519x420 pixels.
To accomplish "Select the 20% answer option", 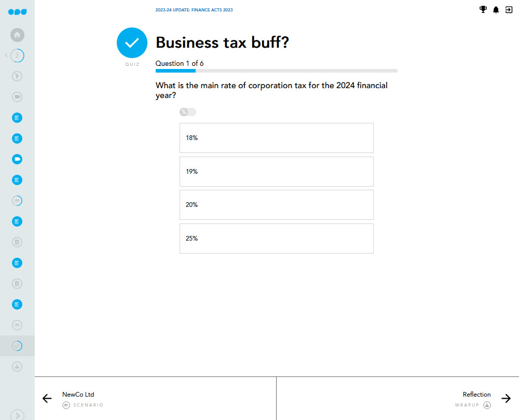I will coord(277,205).
